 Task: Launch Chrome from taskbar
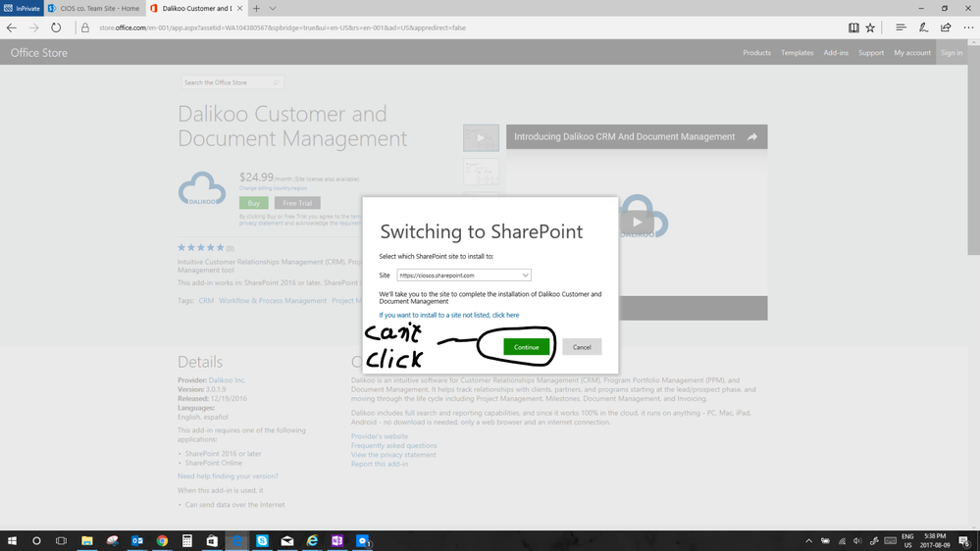[x=162, y=541]
